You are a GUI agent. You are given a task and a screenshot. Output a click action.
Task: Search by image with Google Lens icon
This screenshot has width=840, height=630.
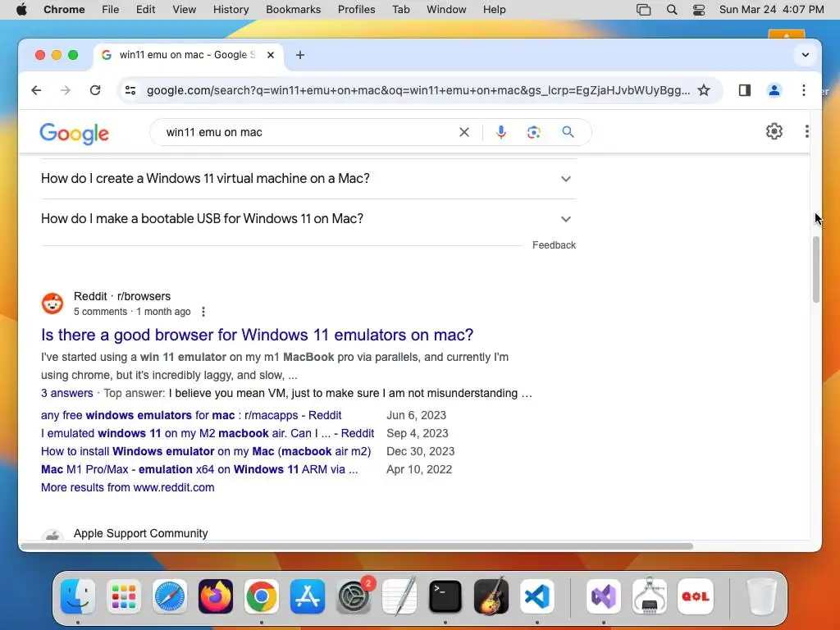[533, 132]
